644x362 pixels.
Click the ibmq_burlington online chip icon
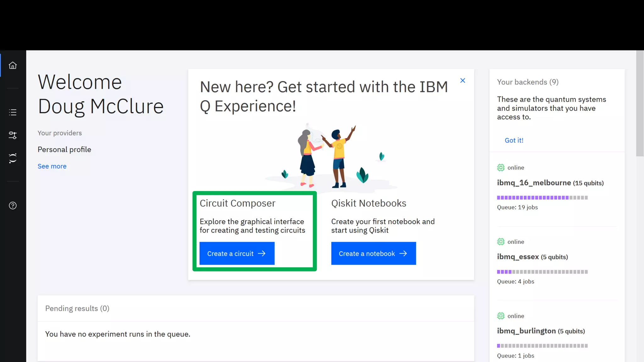coord(501,316)
